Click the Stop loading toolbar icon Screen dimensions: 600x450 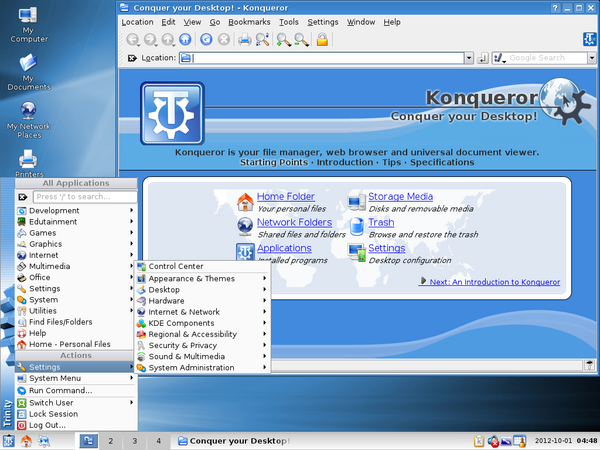pyautogui.click(x=224, y=40)
